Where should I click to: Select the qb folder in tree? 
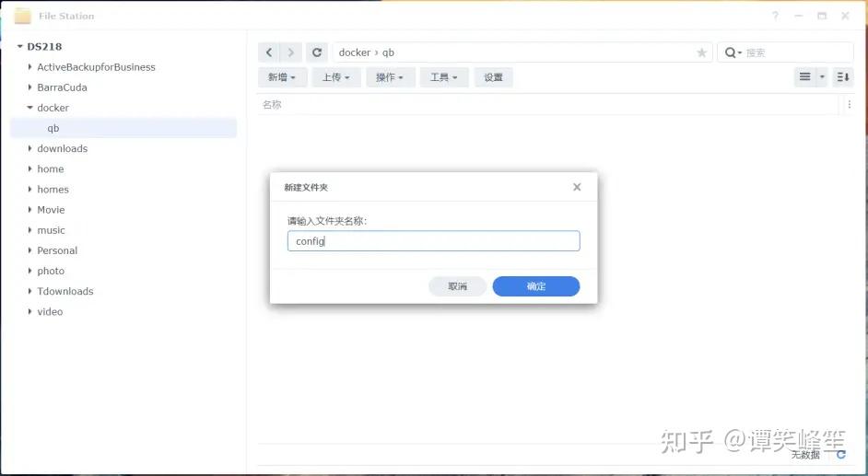point(123,128)
